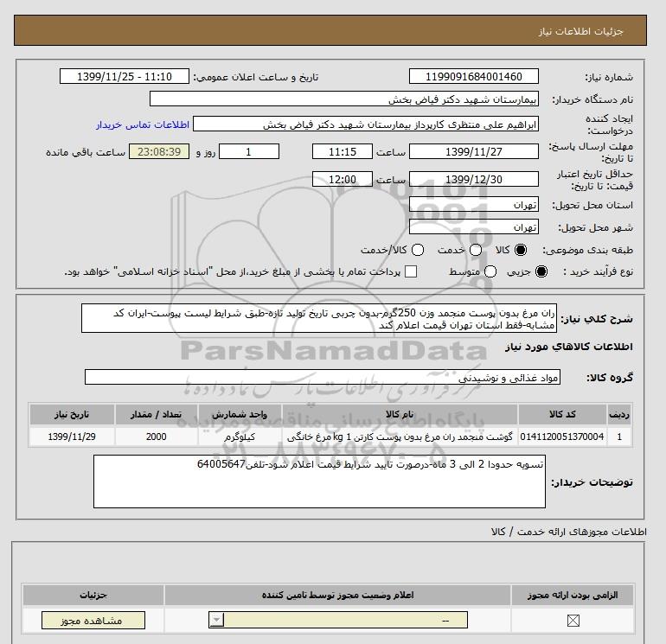This screenshot has width=666, height=644.
Task: Toggle the Islamic treasury bonds payment checkbox
Action: point(411,271)
